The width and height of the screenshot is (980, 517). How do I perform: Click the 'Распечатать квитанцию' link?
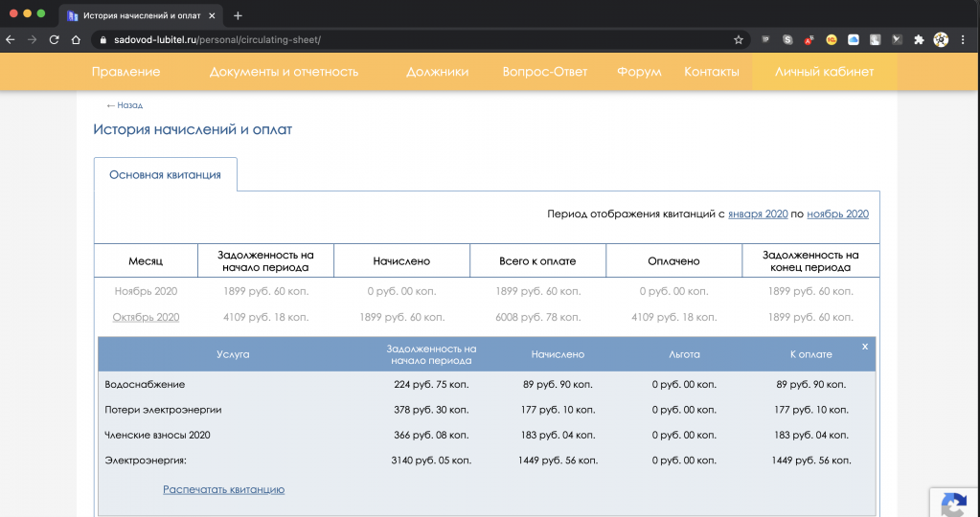coord(223,489)
